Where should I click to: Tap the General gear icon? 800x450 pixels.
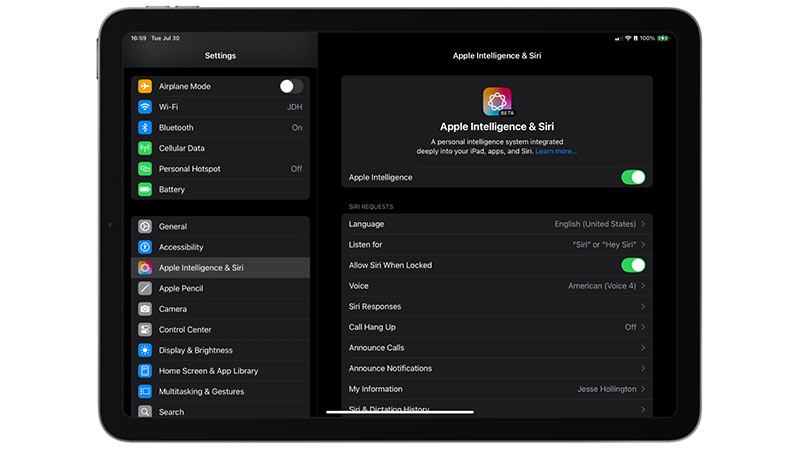[x=145, y=227]
